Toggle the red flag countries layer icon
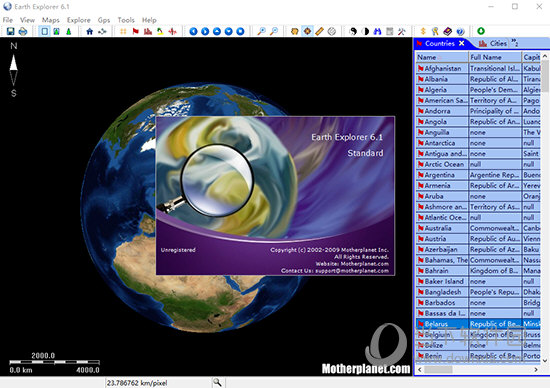The image size is (550, 388). click(x=135, y=32)
